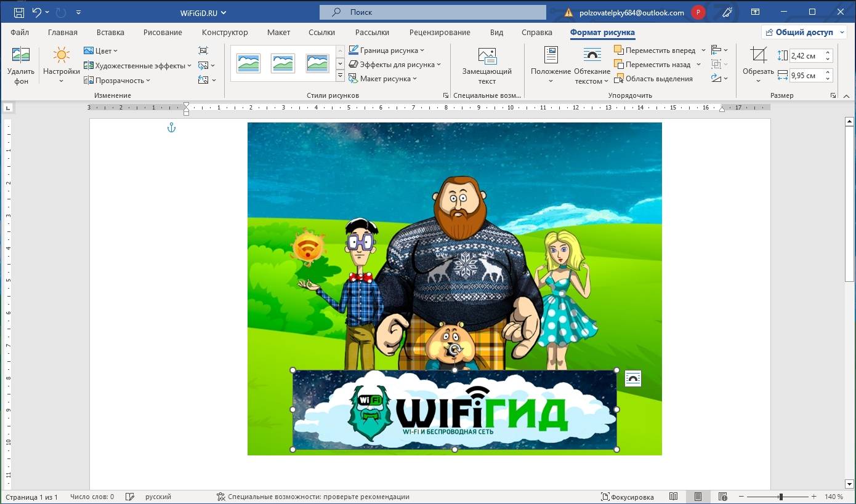This screenshot has width=856, height=504.
Task: Click the 140 % zoom level
Action: coord(833,497)
